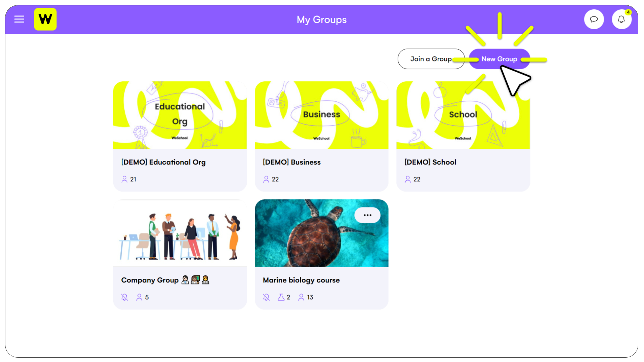Click members icon on DEMO School card
Screen dimensions: 644x362
click(x=408, y=179)
